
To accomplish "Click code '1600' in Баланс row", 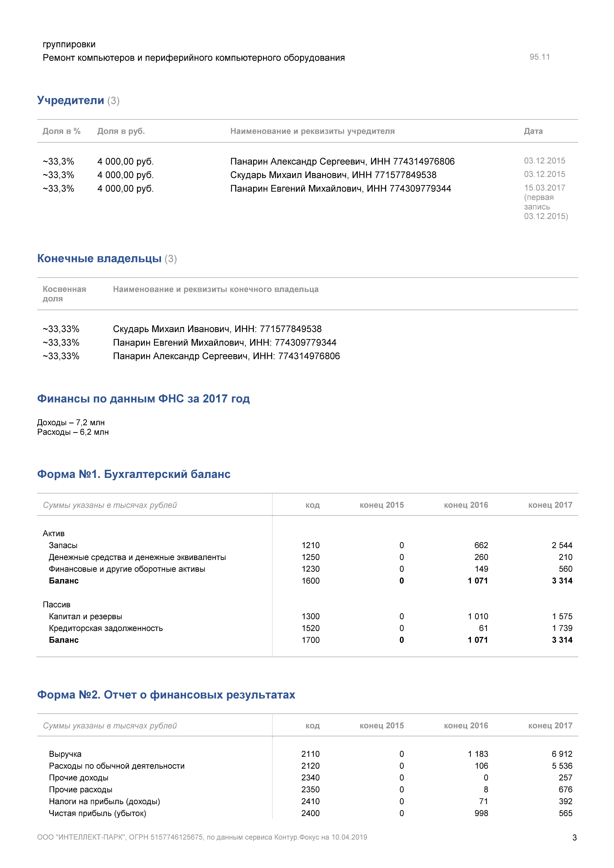I will click(x=311, y=581).
